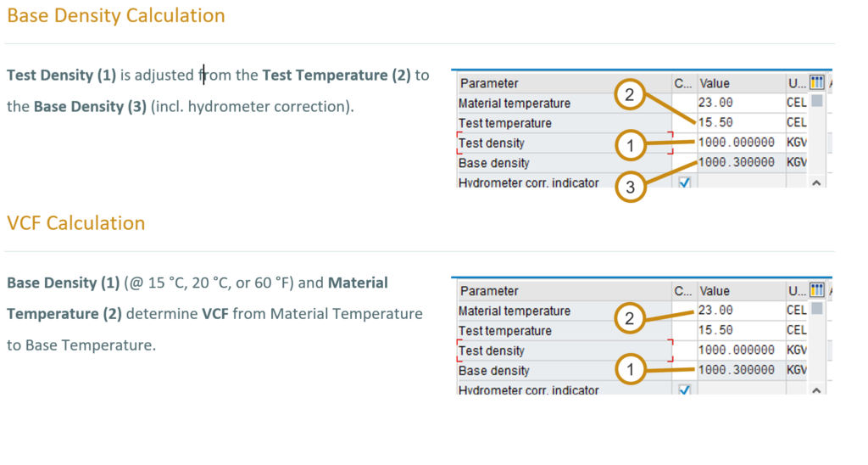868x465 pixels.
Task: Click callout circle 3 near Hydrometer row
Action: point(630,187)
